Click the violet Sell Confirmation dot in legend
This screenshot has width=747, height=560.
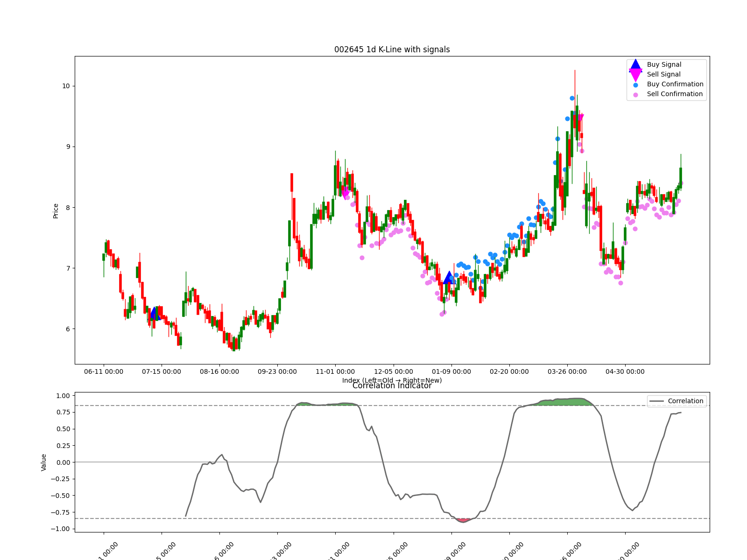(635, 95)
